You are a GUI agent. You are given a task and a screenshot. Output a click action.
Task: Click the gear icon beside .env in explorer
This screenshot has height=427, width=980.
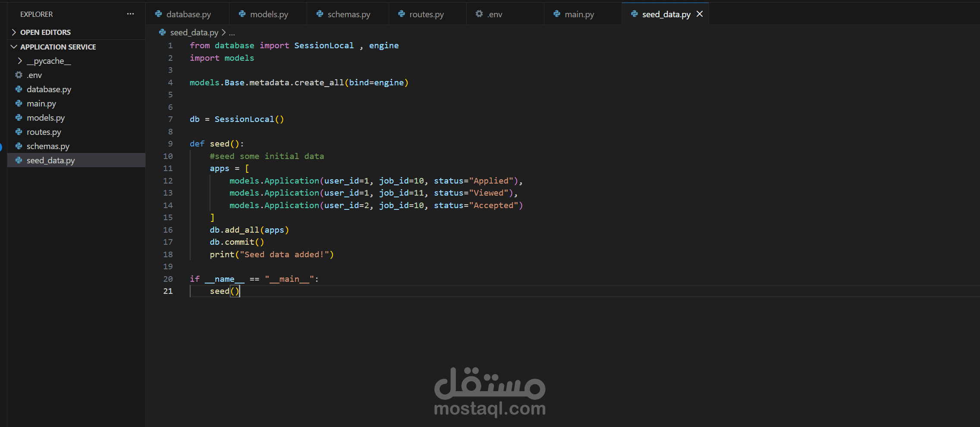click(x=19, y=75)
